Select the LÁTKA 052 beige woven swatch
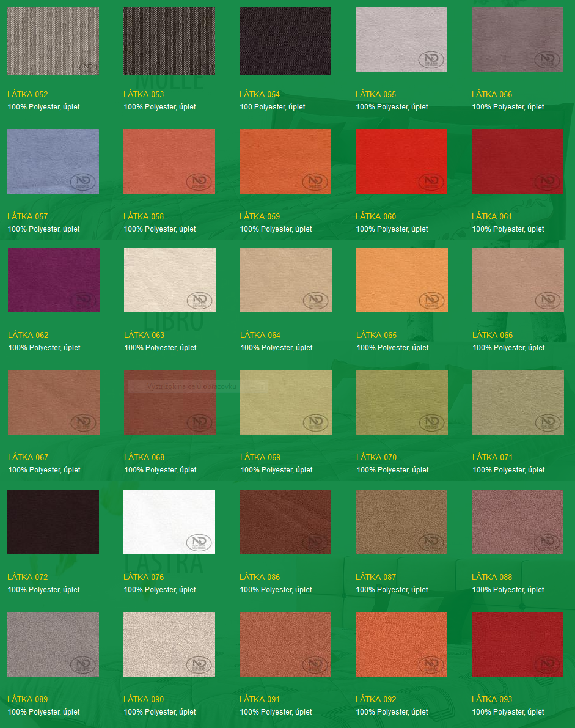The height and width of the screenshot is (728, 575). 53,41
